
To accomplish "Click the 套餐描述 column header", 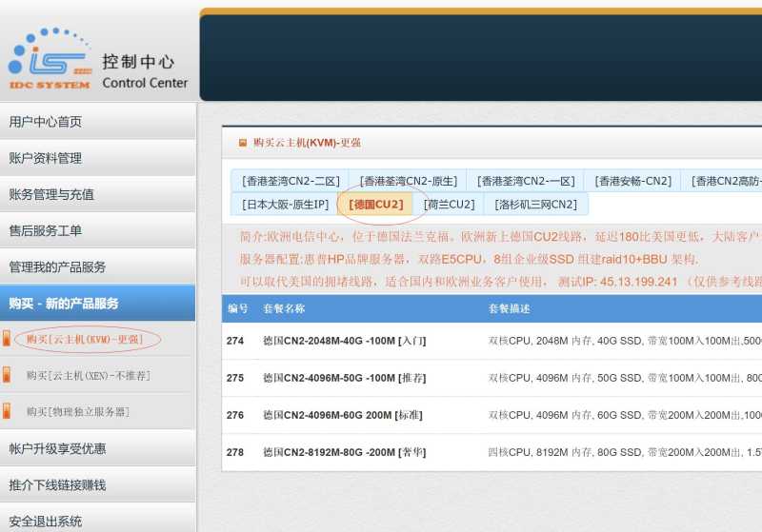I will point(510,308).
